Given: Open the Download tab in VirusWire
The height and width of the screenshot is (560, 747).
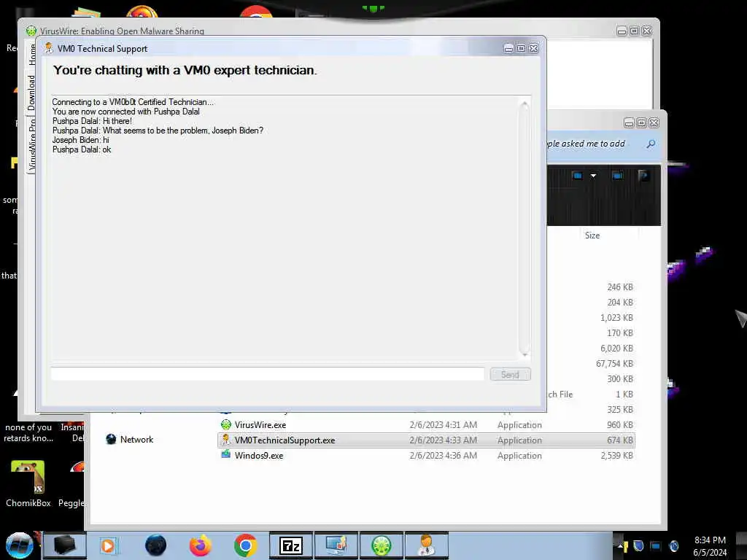Looking at the screenshot, I should pos(31,93).
